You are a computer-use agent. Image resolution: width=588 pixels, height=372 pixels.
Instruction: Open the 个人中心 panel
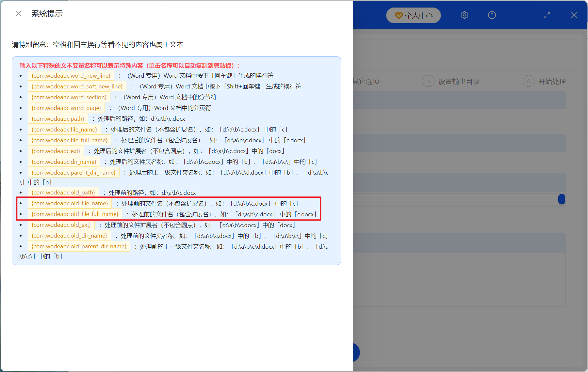coord(413,15)
